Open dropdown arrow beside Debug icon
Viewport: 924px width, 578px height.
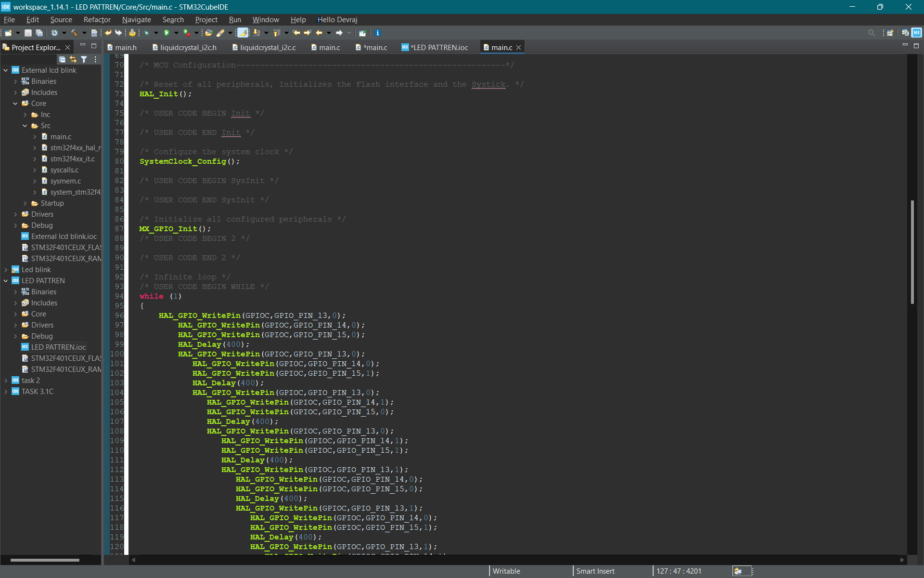click(156, 33)
